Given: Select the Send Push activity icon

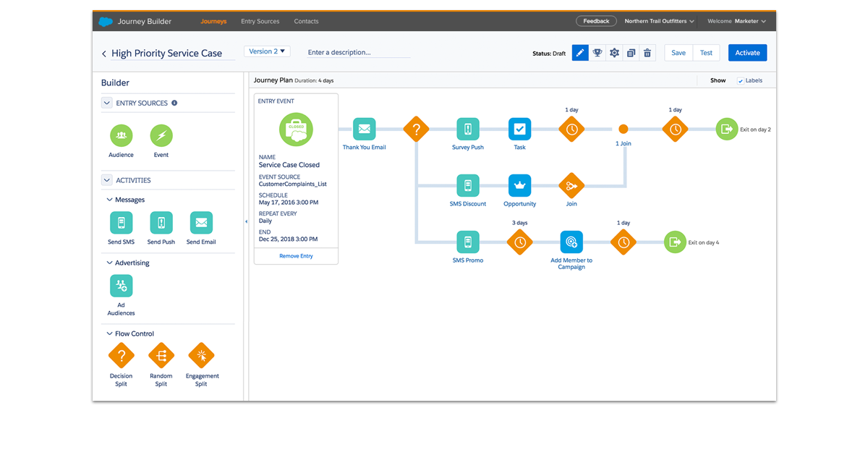Looking at the screenshot, I should (161, 223).
